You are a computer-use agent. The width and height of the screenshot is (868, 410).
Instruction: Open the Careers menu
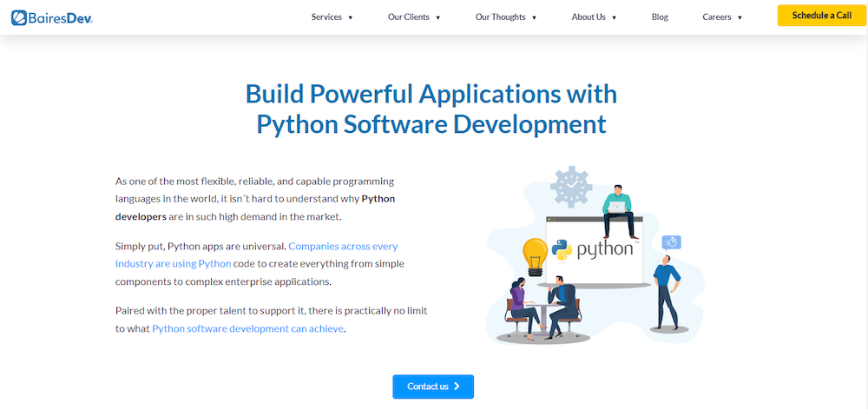(717, 17)
